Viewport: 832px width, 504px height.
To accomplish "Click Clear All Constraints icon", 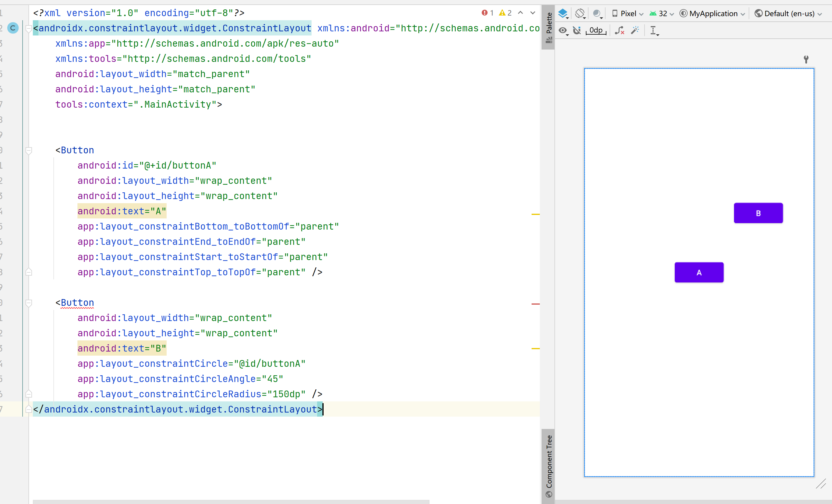I will point(619,30).
